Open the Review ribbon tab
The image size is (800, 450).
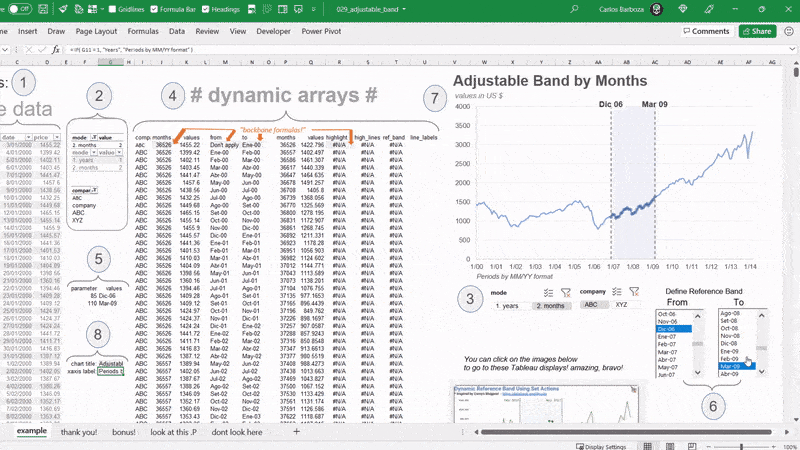pyautogui.click(x=207, y=31)
